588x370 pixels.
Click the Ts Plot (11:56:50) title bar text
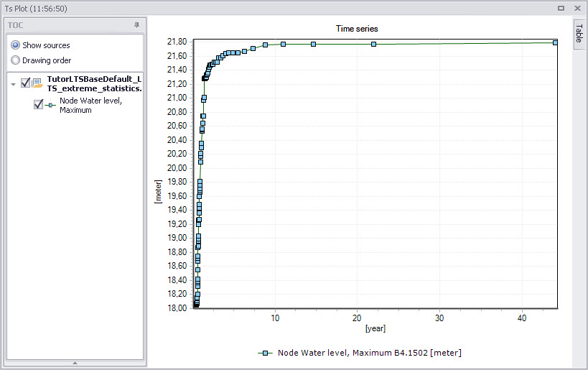pos(36,8)
